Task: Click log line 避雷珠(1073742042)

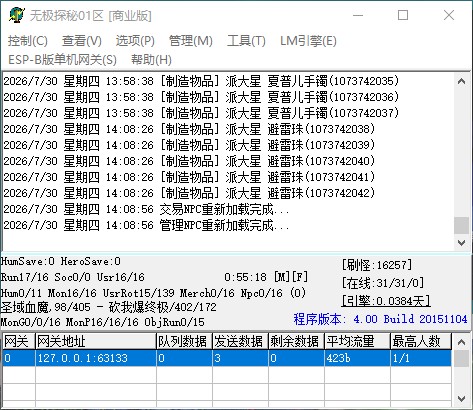Action: click(x=189, y=193)
